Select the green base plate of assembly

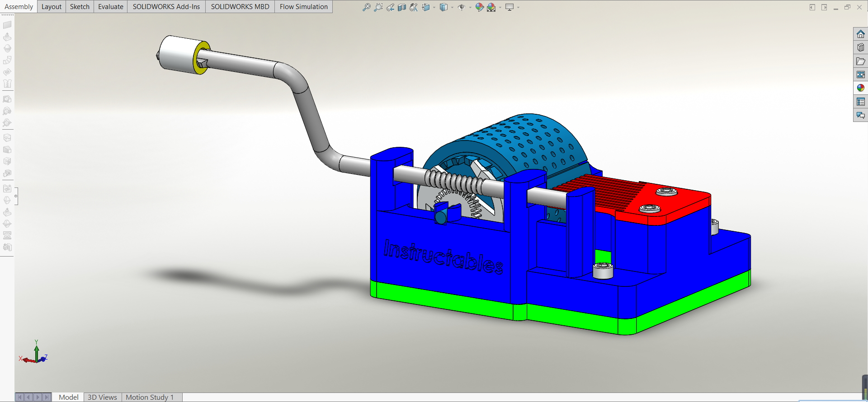click(x=565, y=312)
